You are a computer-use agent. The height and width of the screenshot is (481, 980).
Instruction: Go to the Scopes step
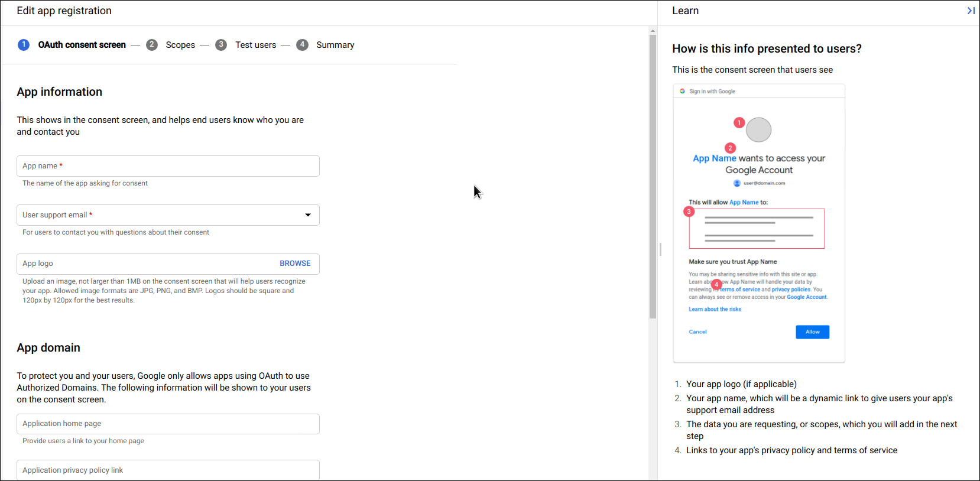[180, 45]
